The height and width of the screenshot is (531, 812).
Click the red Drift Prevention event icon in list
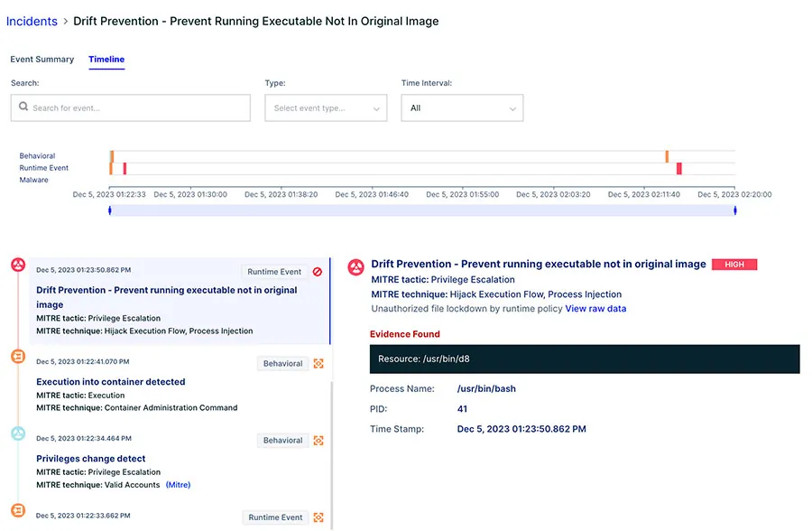click(19, 265)
